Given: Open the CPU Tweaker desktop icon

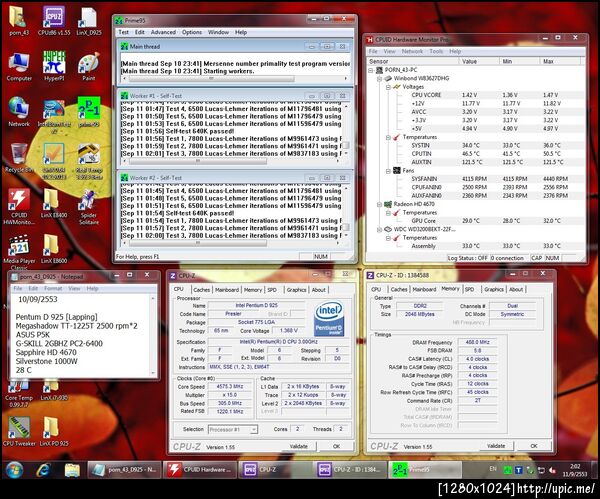Looking at the screenshot, I should 19,432.
